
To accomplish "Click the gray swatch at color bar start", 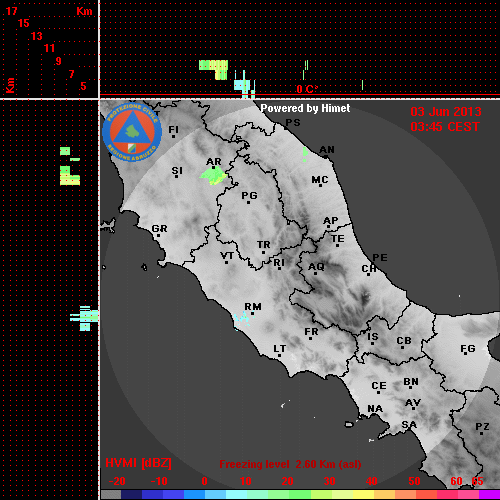I will (x=111, y=494).
